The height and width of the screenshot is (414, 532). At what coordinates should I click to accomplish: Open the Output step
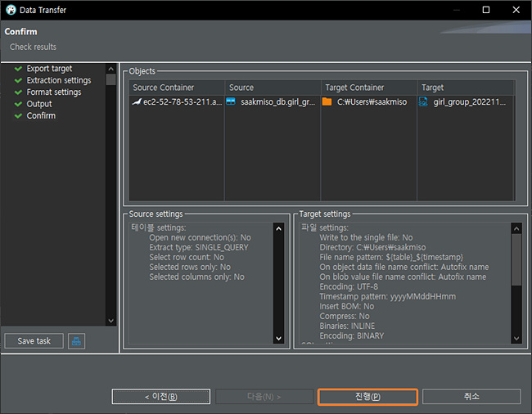coord(39,104)
